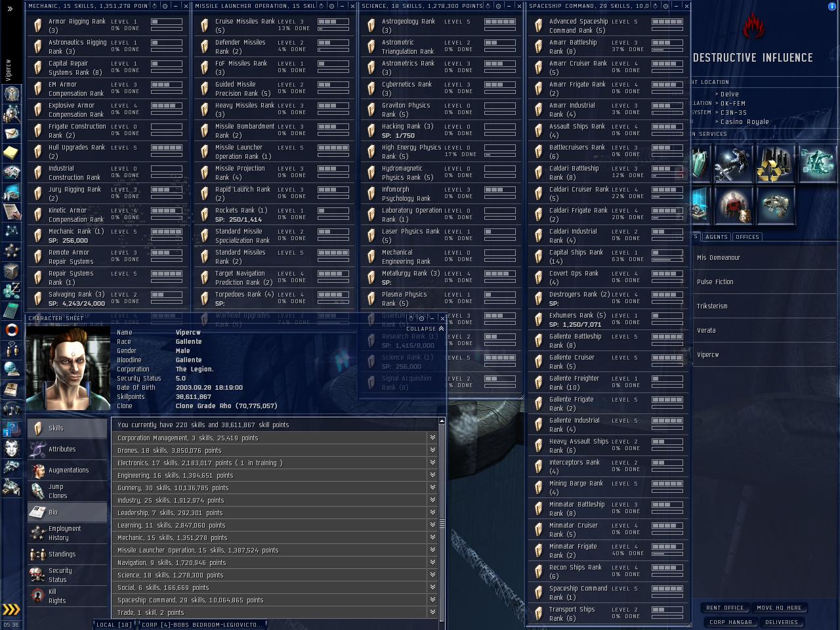Click the skill book icon beside Cruise Missiles
This screenshot has width=840, height=630.
click(205, 26)
